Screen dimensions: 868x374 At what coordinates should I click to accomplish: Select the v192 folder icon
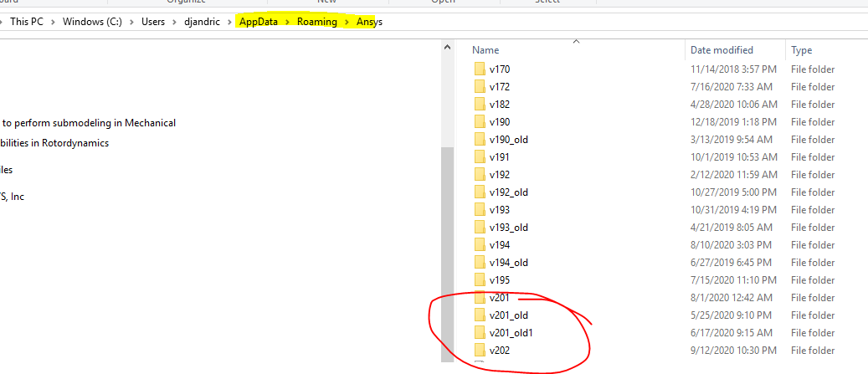coord(480,174)
